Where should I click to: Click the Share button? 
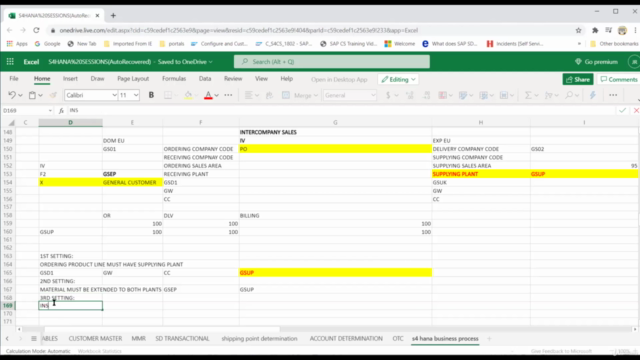coord(578,79)
